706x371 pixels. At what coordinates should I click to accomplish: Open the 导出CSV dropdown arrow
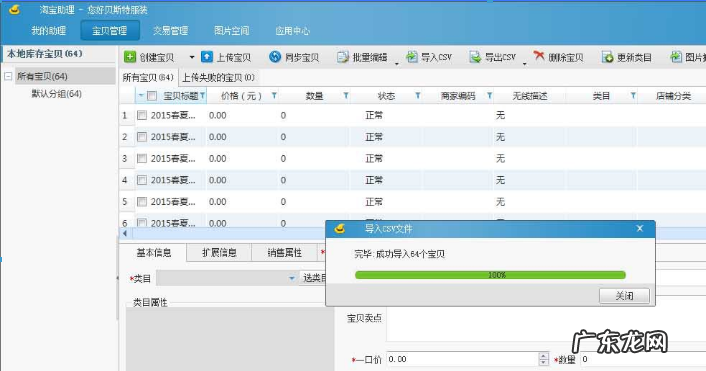525,63
